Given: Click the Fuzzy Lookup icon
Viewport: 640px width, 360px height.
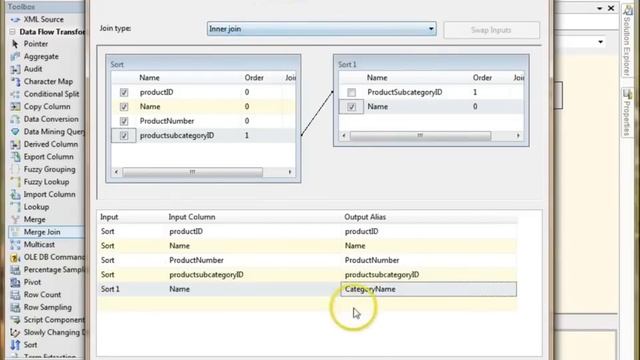Looking at the screenshot, I should 15,182.
